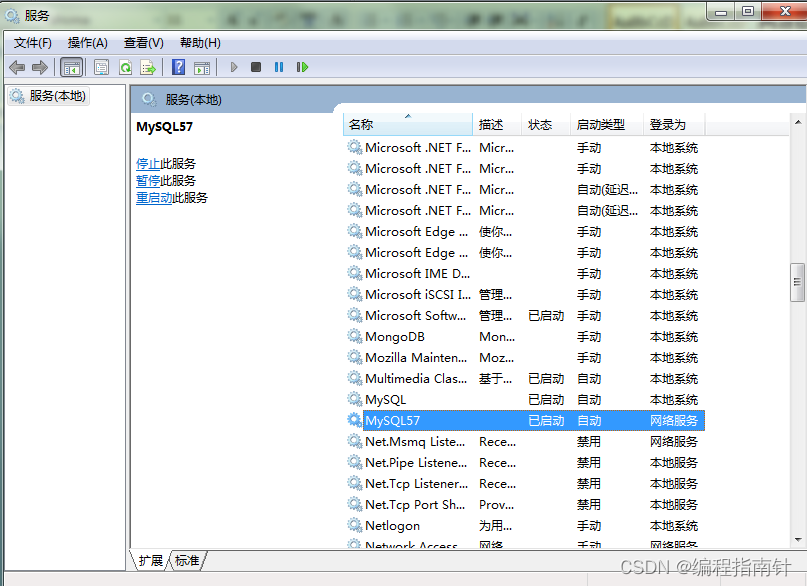Image resolution: width=807 pixels, height=586 pixels.
Task: Click the Back arrow in toolbar
Action: [17, 67]
